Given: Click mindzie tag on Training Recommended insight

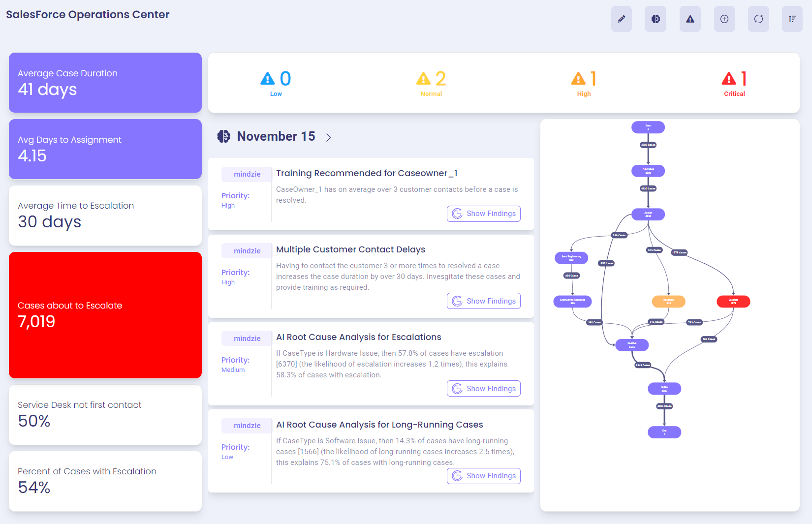Looking at the screenshot, I should click(247, 174).
